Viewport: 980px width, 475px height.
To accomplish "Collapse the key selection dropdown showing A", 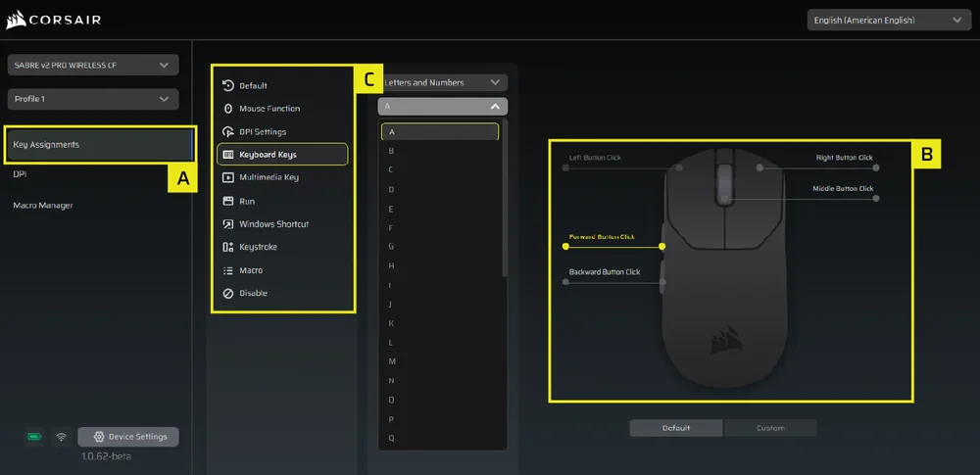I will pyautogui.click(x=443, y=106).
